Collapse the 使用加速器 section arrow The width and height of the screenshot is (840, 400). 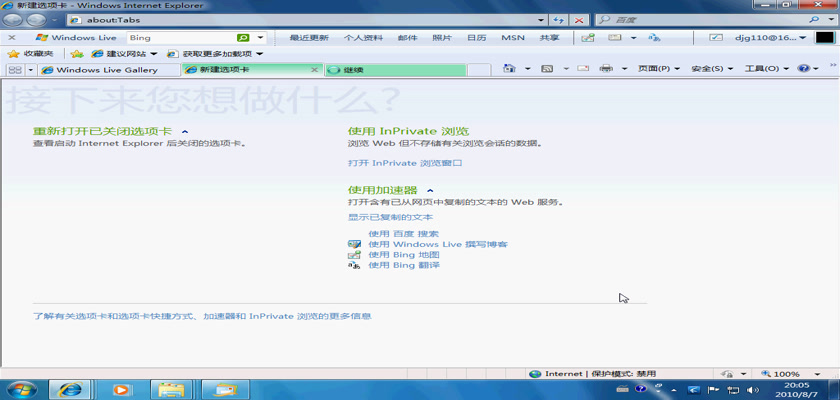430,189
